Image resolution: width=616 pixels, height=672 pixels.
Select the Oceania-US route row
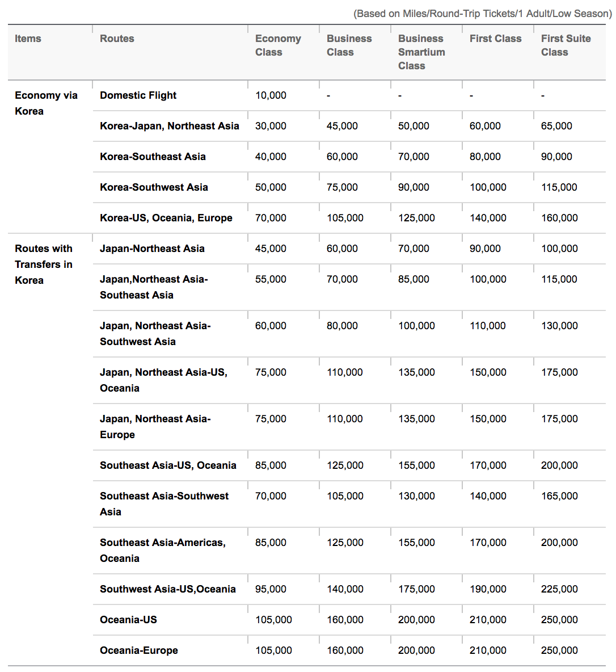[349, 620]
